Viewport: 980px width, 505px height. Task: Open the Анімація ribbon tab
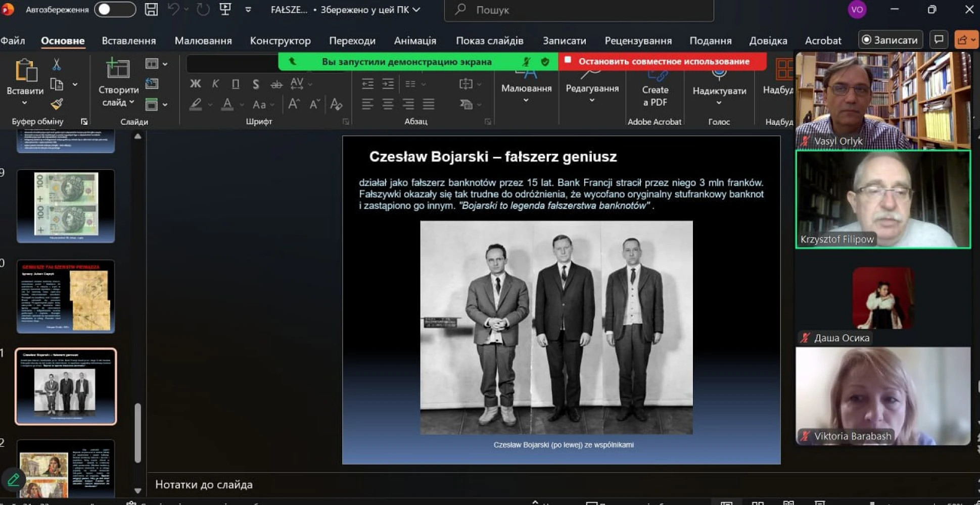pyautogui.click(x=414, y=40)
